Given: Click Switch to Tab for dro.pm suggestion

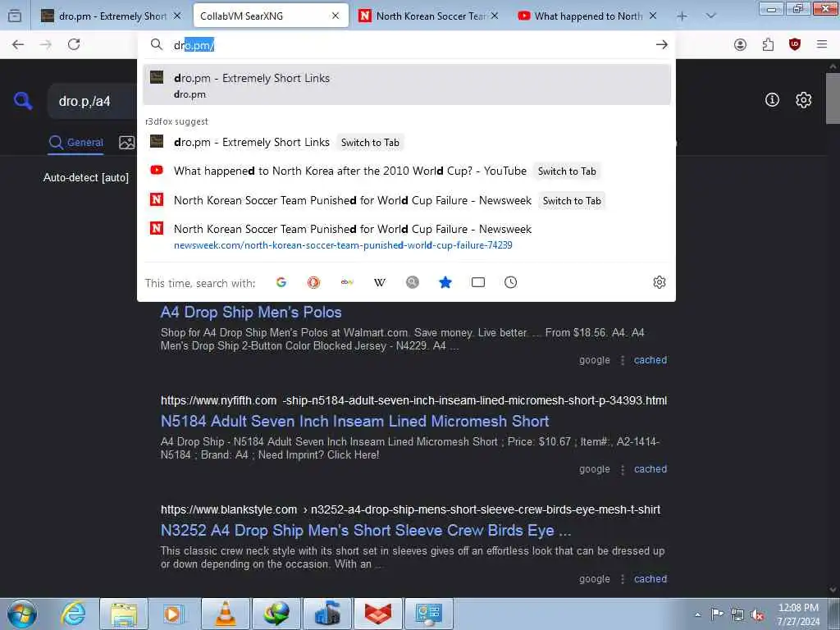Looking at the screenshot, I should pos(370,143).
